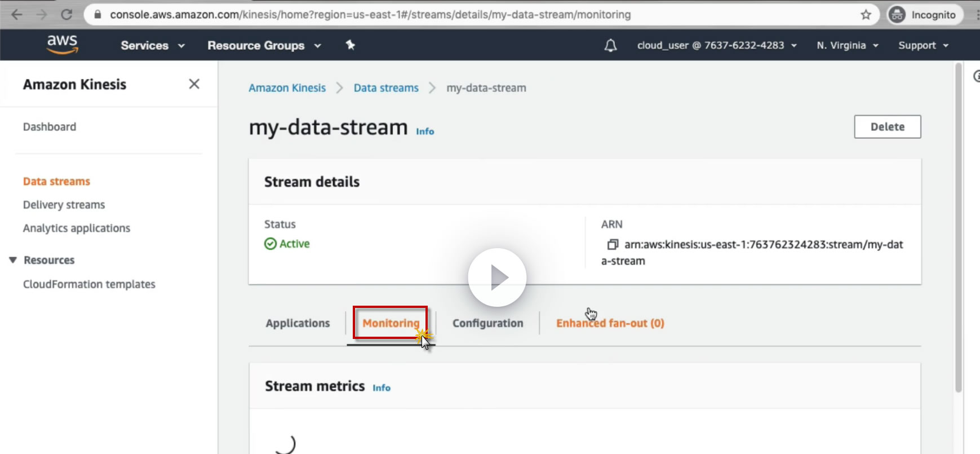Click the Delete stream button
This screenshot has height=454, width=980.
[x=887, y=127]
